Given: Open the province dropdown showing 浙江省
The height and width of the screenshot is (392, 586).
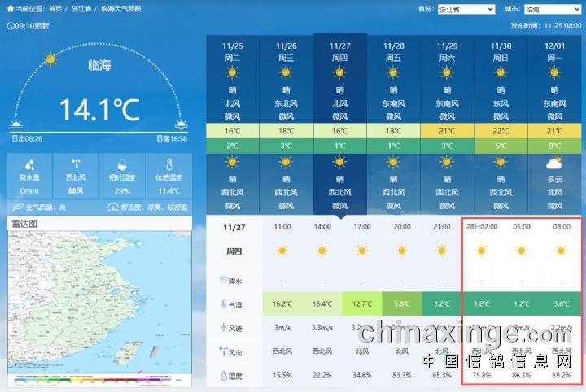Looking at the screenshot, I should pos(466,9).
